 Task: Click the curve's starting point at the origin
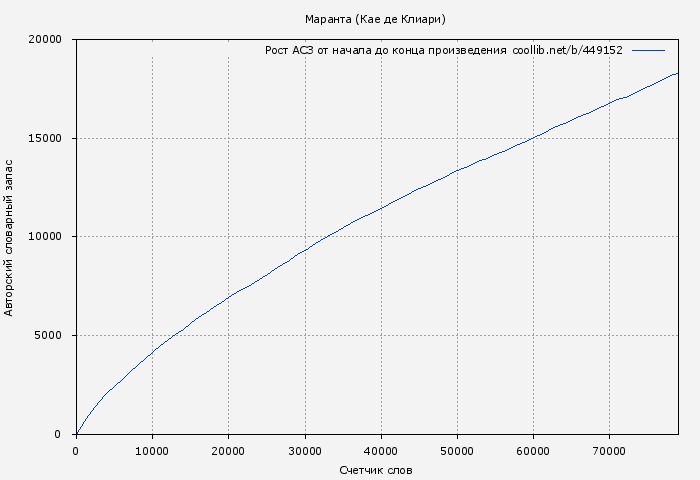(76, 434)
